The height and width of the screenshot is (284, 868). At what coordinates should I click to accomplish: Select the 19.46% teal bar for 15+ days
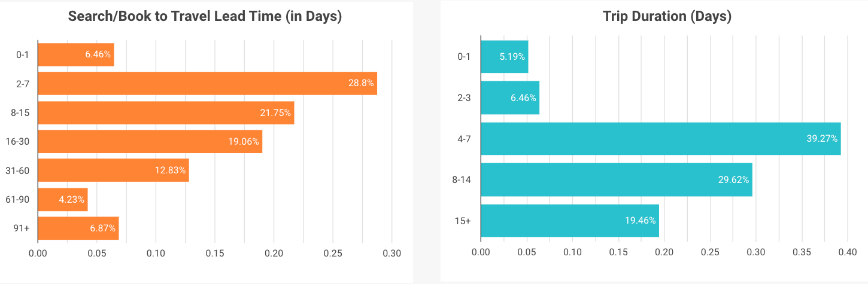[569, 221]
